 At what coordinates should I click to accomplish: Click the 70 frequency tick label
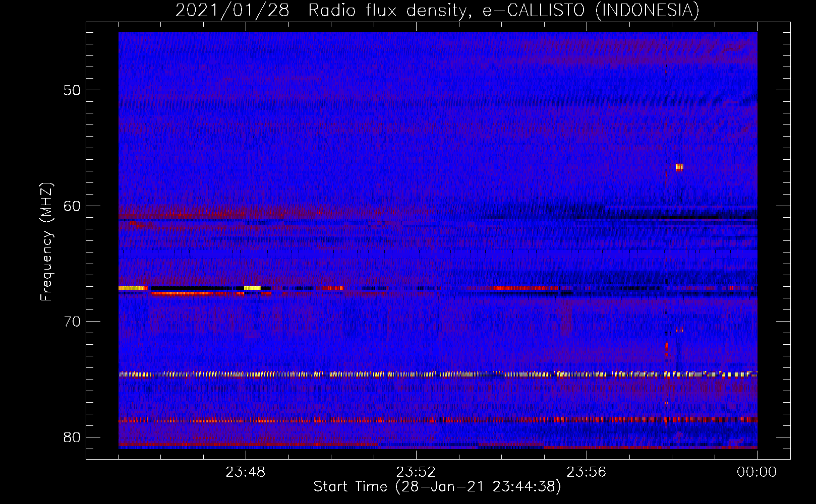[x=72, y=322]
